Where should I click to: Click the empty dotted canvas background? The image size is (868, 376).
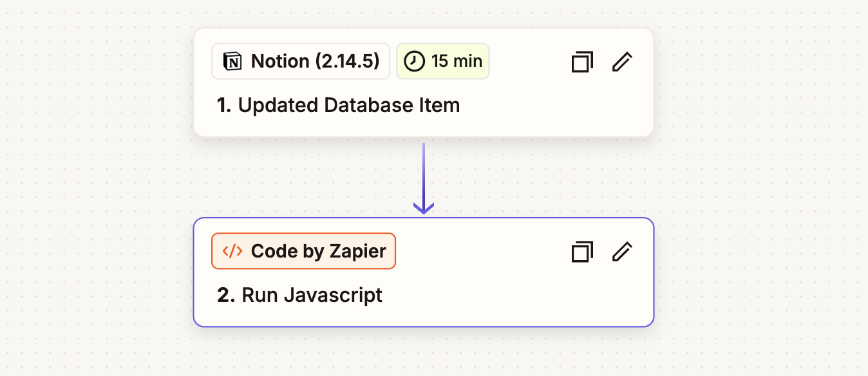97,193
